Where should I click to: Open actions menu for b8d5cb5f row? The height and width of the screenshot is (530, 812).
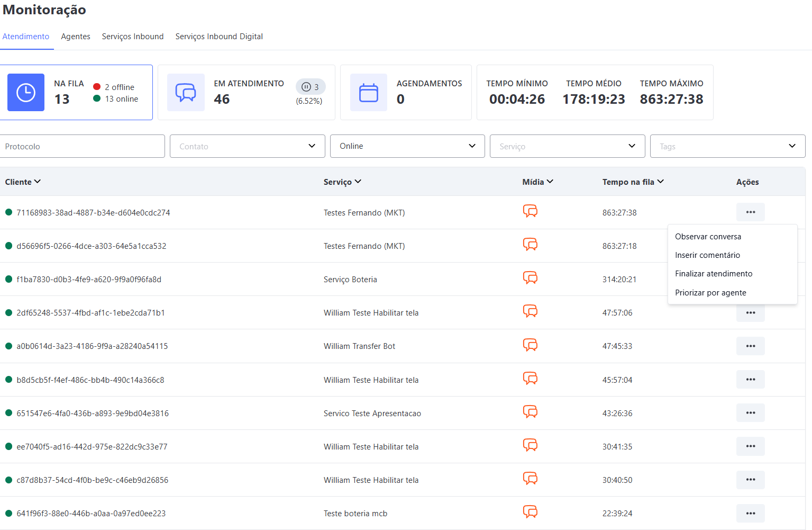(751, 379)
